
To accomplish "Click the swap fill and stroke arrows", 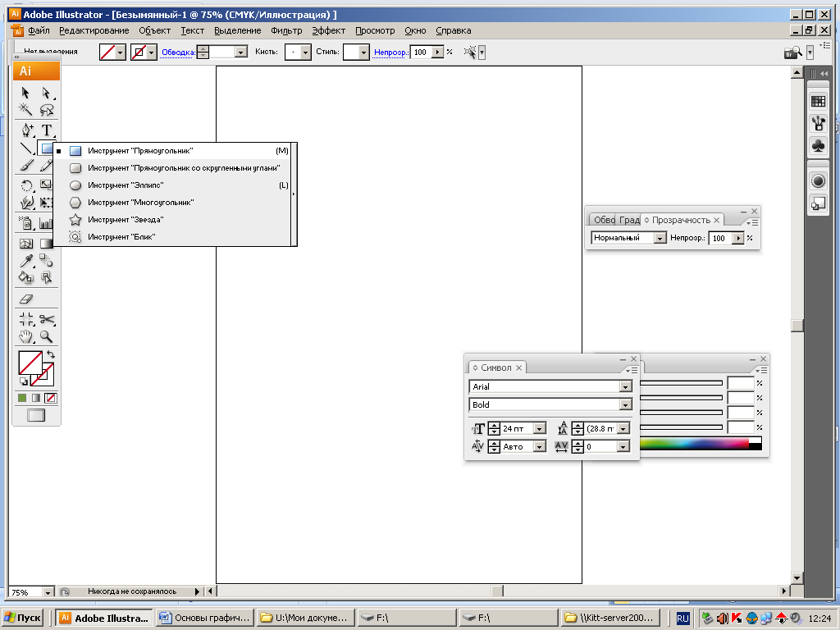I will [51, 354].
